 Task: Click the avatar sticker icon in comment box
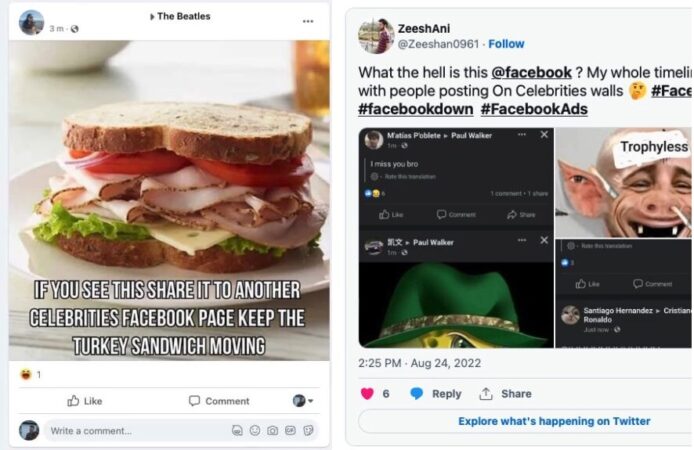(237, 430)
